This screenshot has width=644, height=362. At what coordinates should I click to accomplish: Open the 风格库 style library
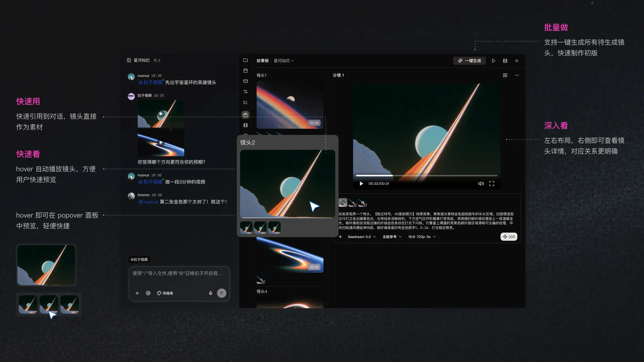click(165, 293)
